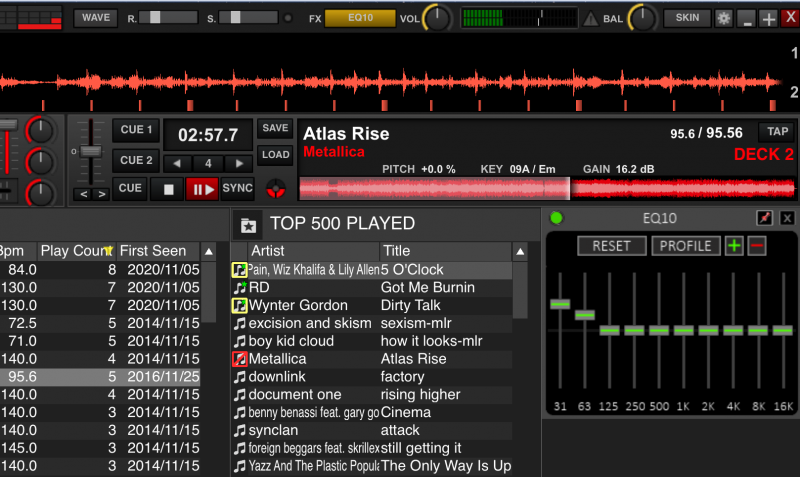Sort by Title column header
Viewport: 800px width, 477px height.
click(445, 251)
